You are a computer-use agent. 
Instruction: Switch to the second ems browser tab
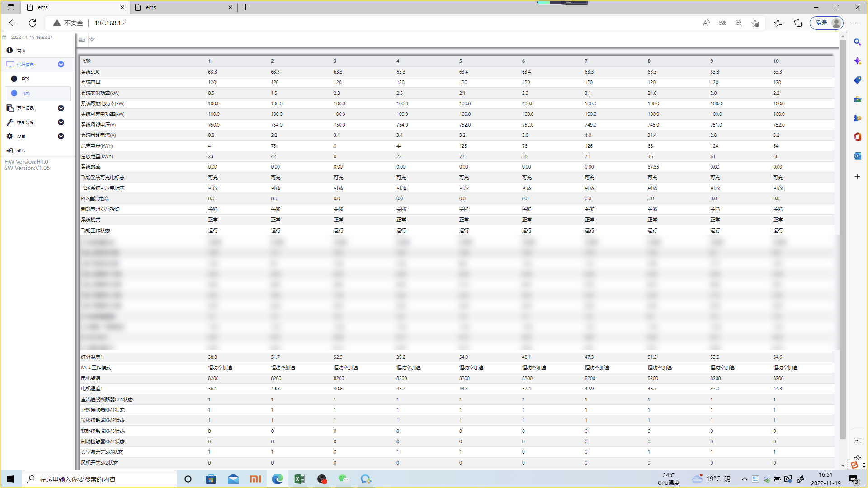pyautogui.click(x=183, y=7)
